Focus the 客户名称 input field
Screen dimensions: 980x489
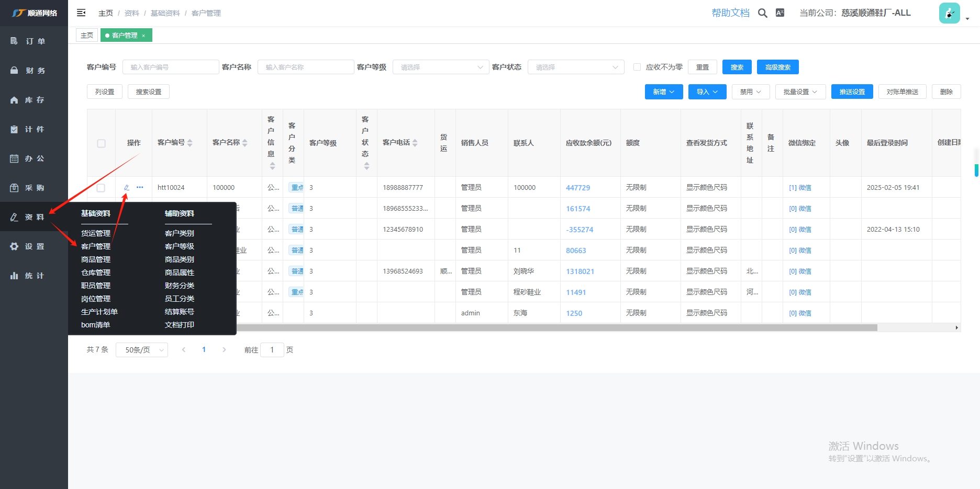point(306,67)
